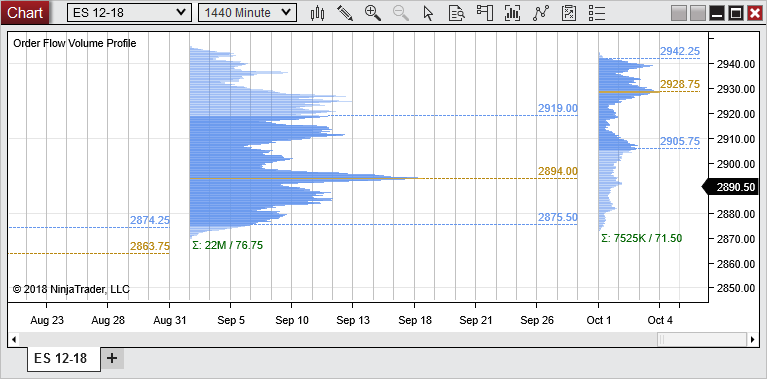
Task: Select the cursor pointer tool
Action: pyautogui.click(x=429, y=13)
